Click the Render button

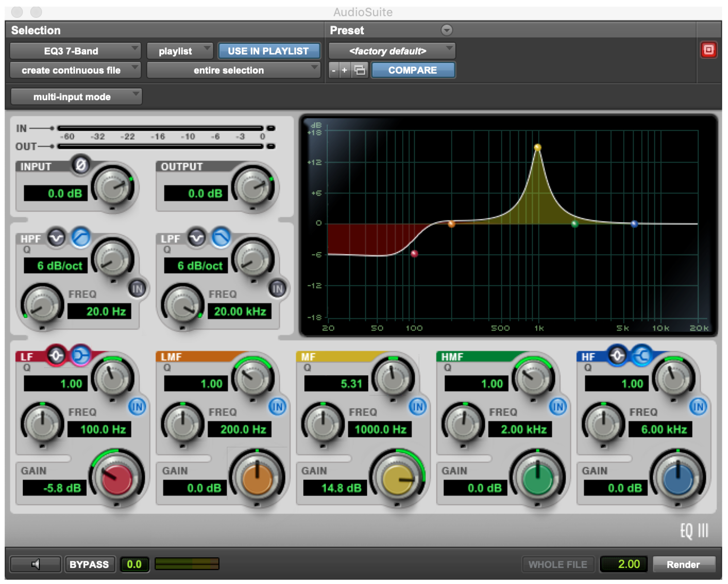click(x=683, y=564)
